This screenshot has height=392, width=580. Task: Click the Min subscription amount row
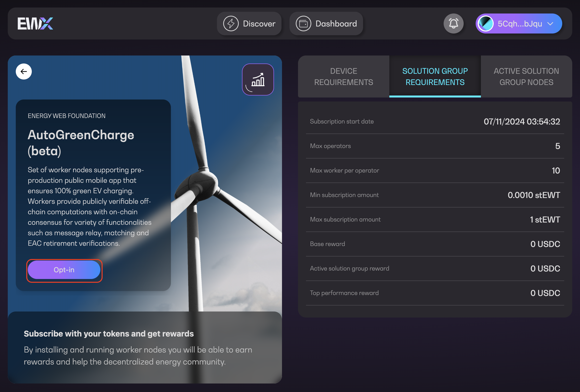[435, 195]
